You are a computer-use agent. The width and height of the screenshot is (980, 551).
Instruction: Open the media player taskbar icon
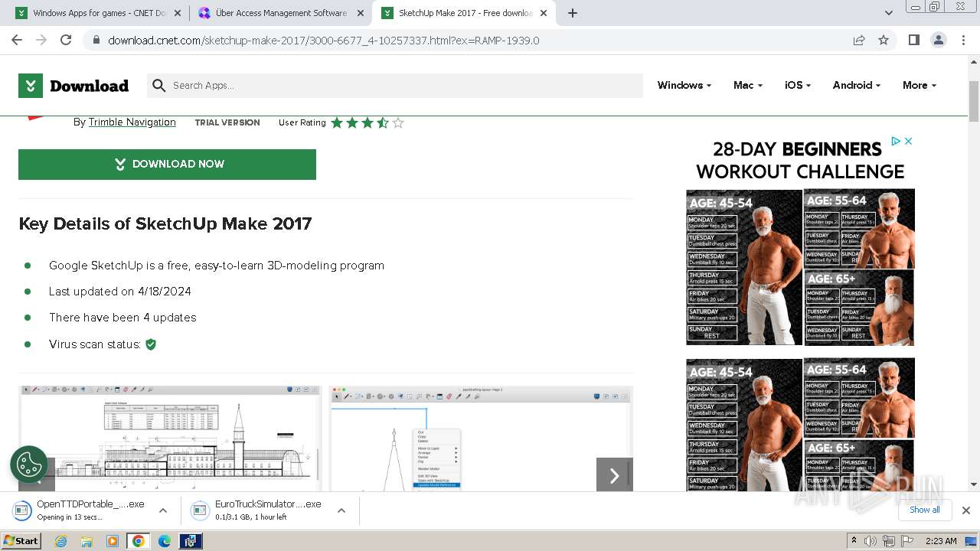tap(113, 541)
